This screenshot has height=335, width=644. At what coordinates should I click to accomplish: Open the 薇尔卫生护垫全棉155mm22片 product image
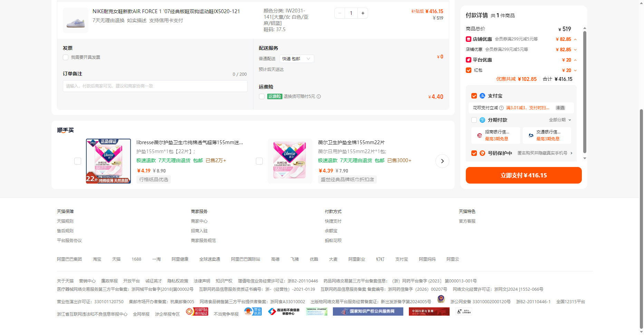[290, 161]
